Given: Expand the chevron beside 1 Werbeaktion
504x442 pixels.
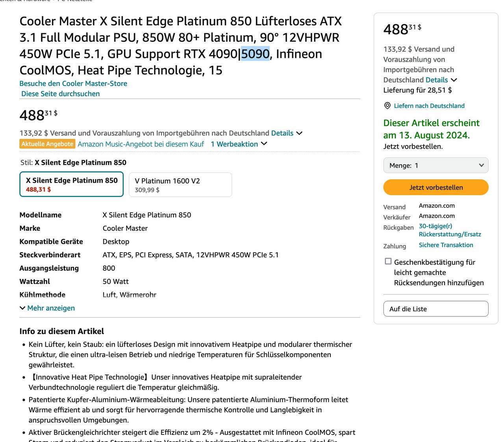Looking at the screenshot, I should 264,144.
